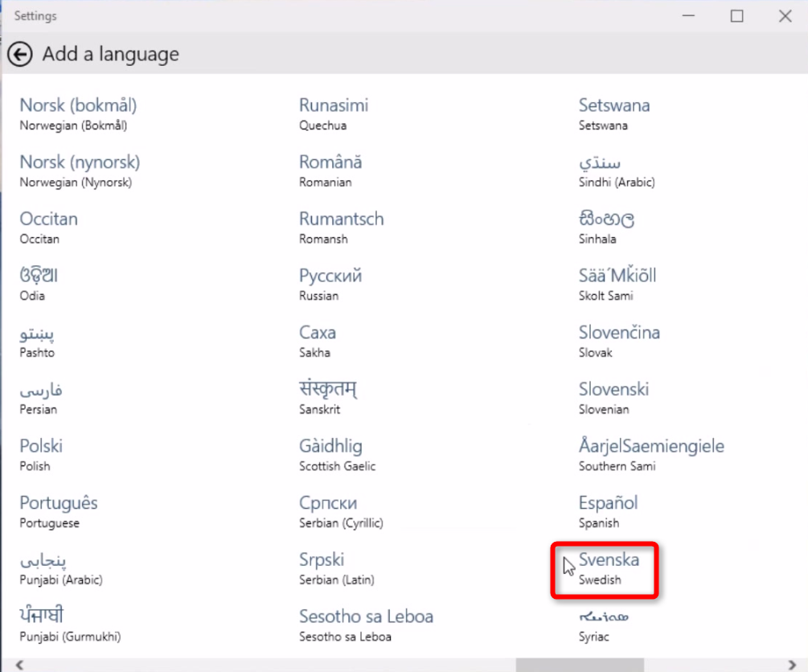Select Norsk (bokmål) language

(78, 114)
